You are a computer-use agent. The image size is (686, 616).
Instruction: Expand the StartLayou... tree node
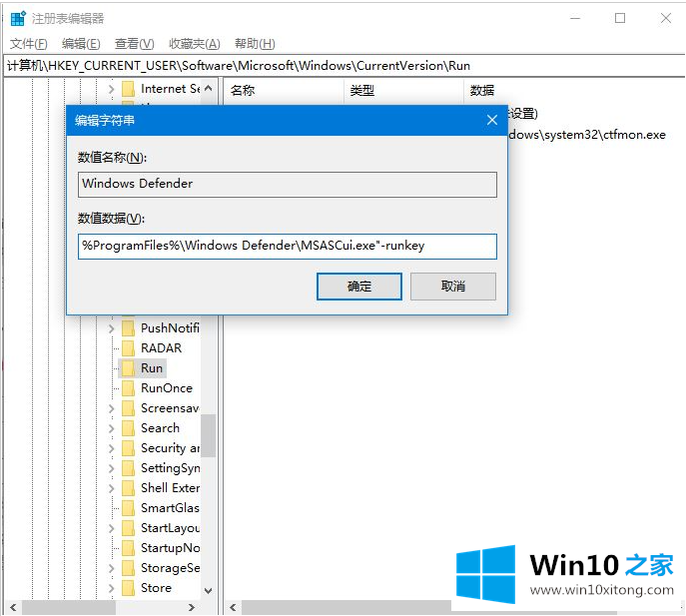point(111,528)
